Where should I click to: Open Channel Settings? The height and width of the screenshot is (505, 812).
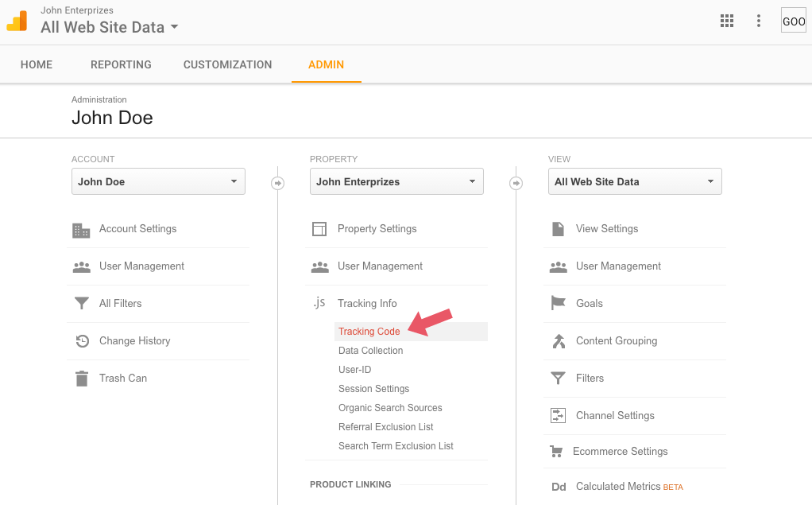[x=615, y=415]
